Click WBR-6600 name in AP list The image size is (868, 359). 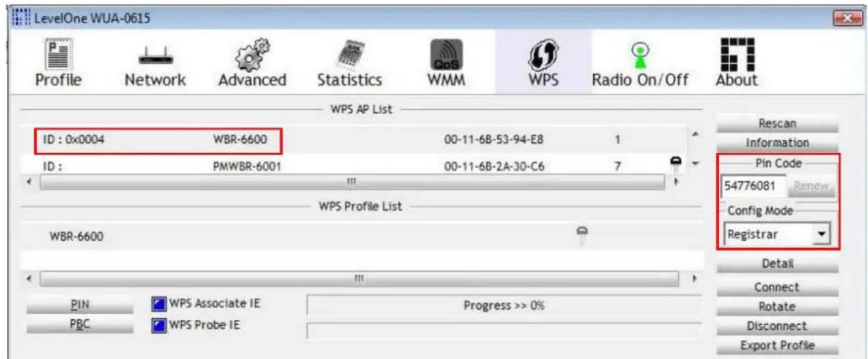coord(236,140)
